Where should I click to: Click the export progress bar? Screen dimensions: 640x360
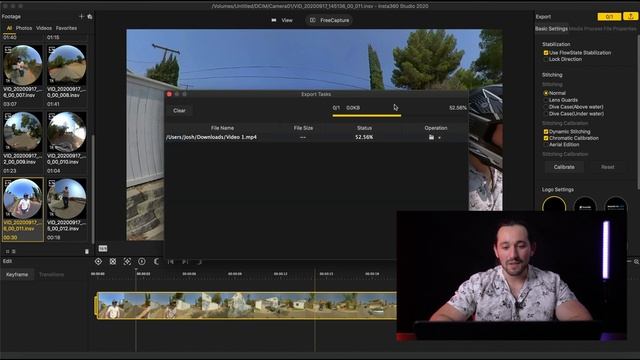click(367, 116)
